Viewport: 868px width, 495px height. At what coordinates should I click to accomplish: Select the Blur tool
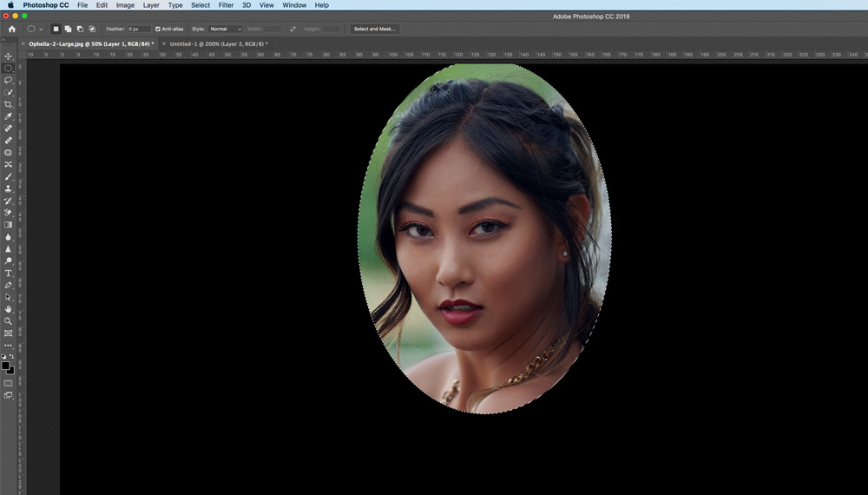point(9,237)
